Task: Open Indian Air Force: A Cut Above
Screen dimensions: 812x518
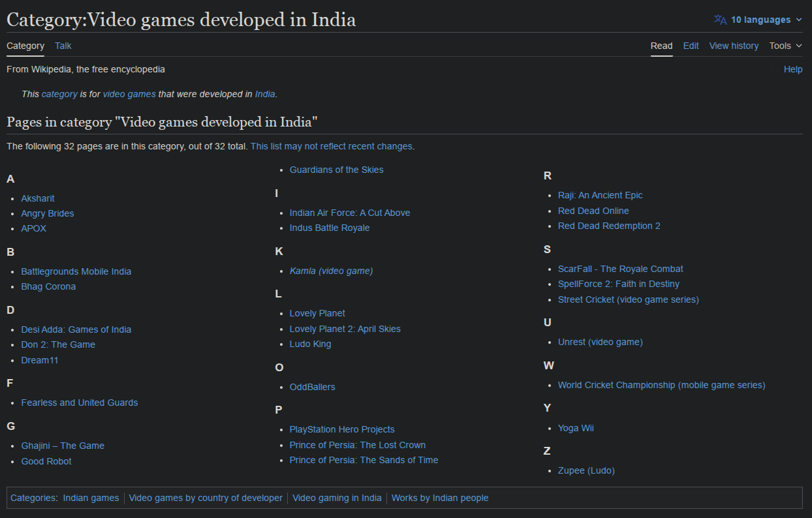Action: click(350, 213)
